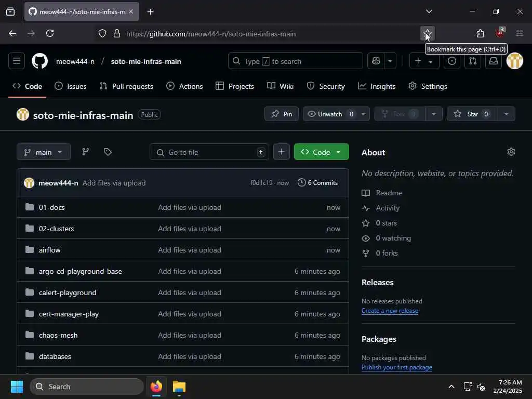The image size is (532, 399).
Task: Pin the repository to profile
Action: pos(282,114)
